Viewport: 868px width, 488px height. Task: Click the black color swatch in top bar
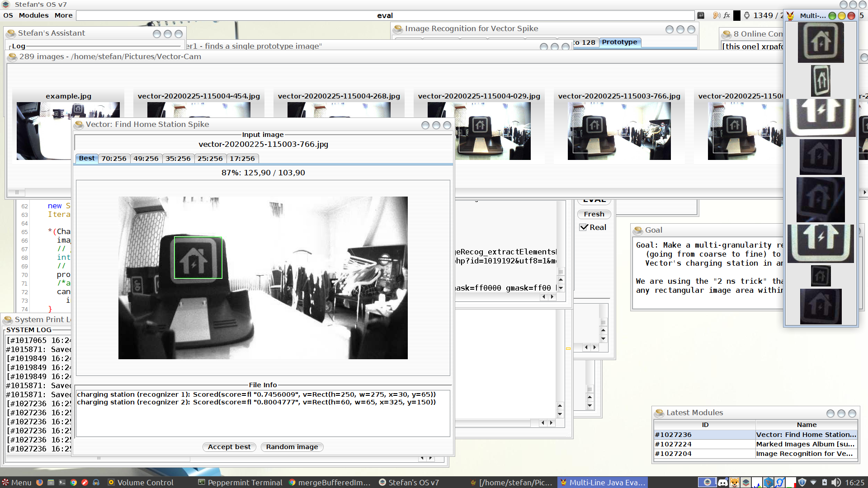(737, 15)
